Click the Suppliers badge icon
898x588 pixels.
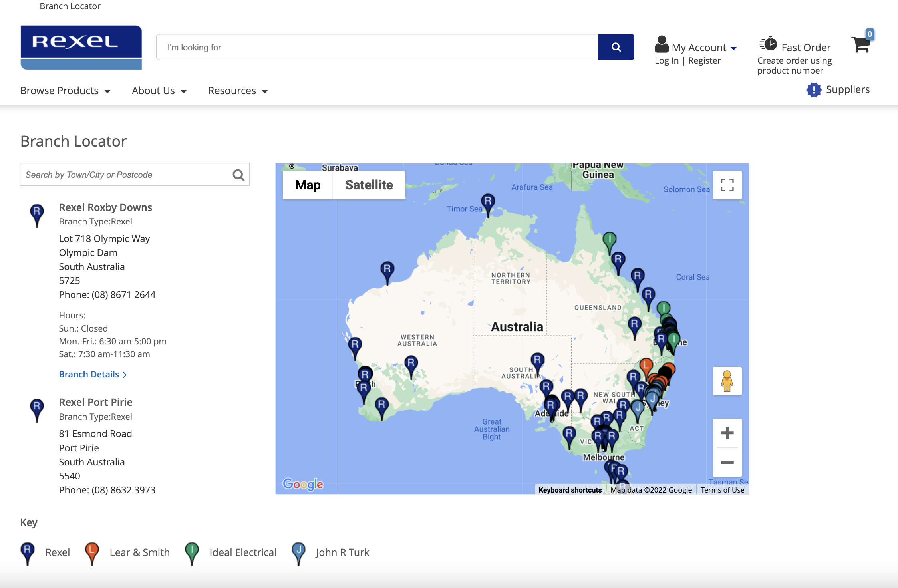[814, 90]
